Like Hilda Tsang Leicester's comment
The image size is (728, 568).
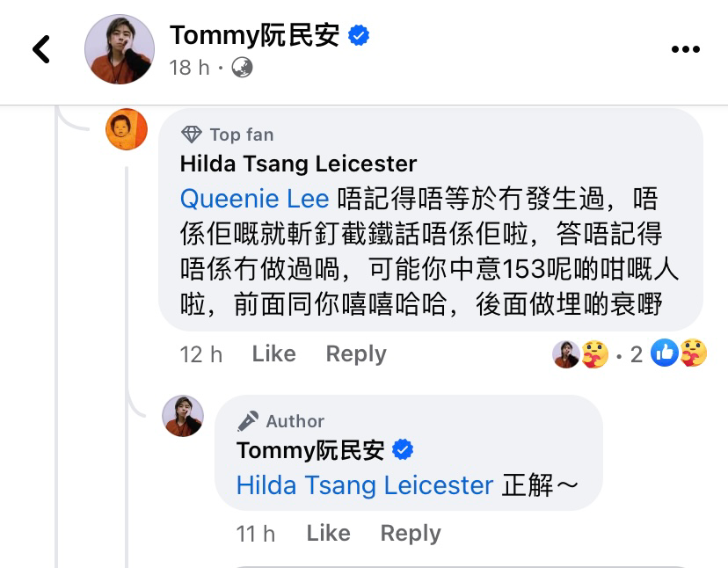tap(273, 353)
